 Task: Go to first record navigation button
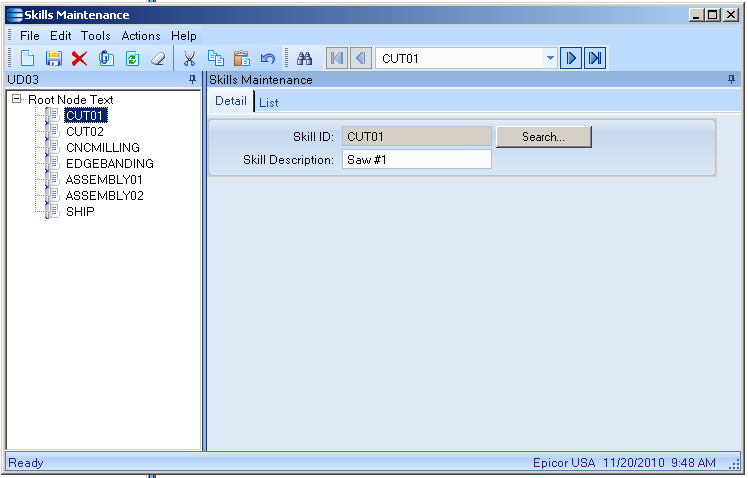pos(337,58)
